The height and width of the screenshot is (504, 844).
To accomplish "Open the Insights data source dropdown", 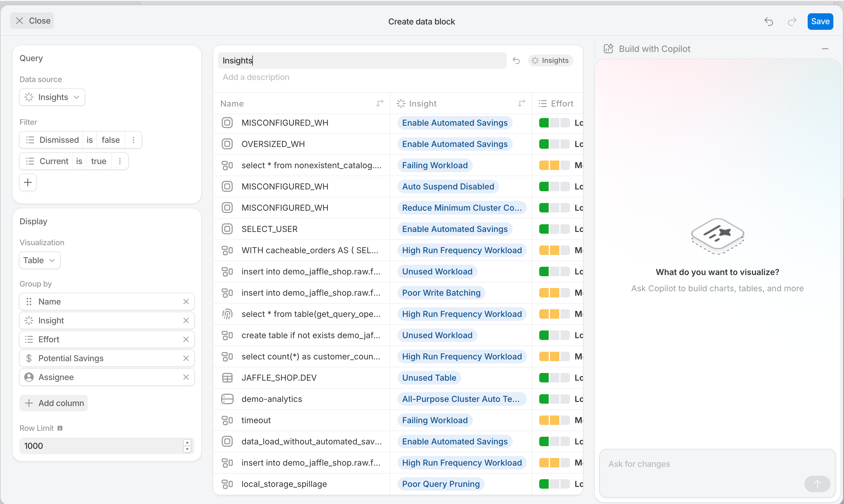I will (52, 97).
